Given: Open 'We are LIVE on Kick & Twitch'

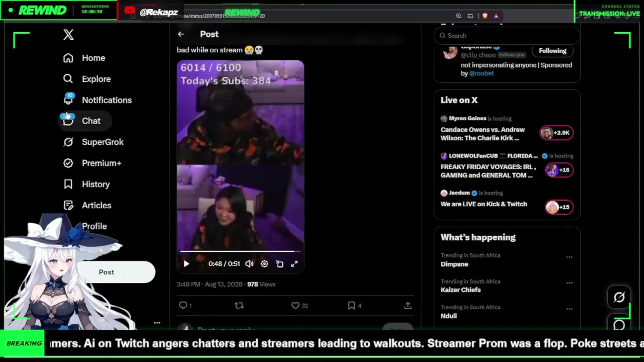Looking at the screenshot, I should point(484,204).
